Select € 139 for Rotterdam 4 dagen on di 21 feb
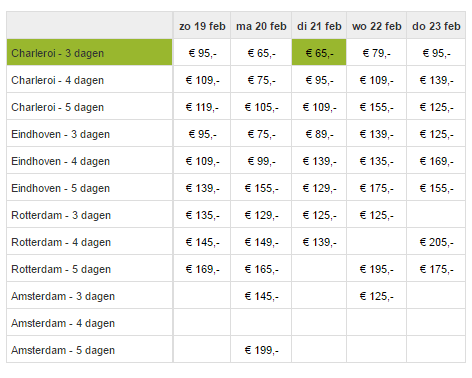The height and width of the screenshot is (378, 472). pyautogui.click(x=319, y=242)
